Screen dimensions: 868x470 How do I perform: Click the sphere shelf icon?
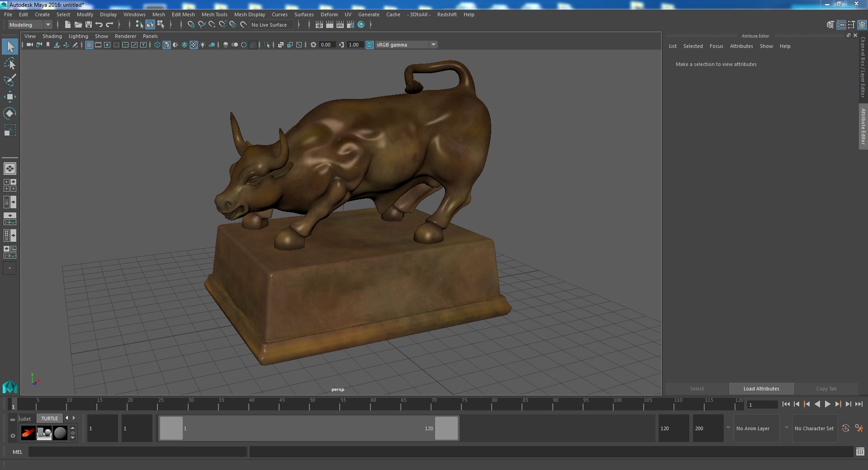coord(60,433)
